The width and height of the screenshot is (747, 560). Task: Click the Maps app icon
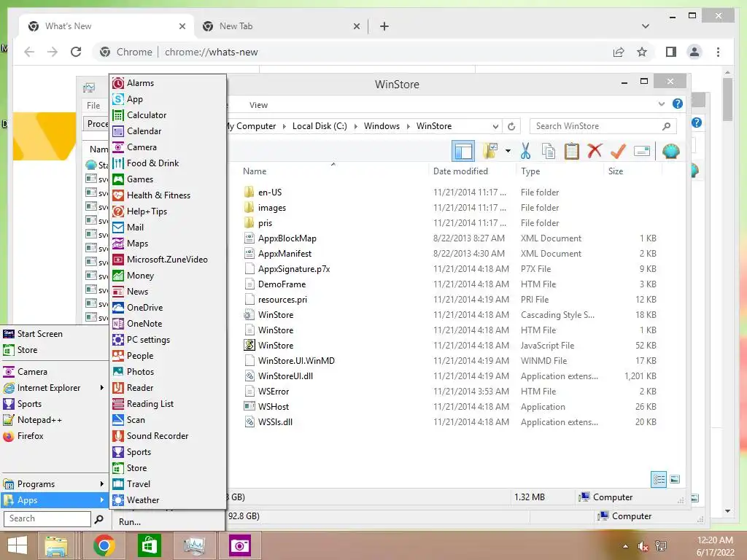118,244
